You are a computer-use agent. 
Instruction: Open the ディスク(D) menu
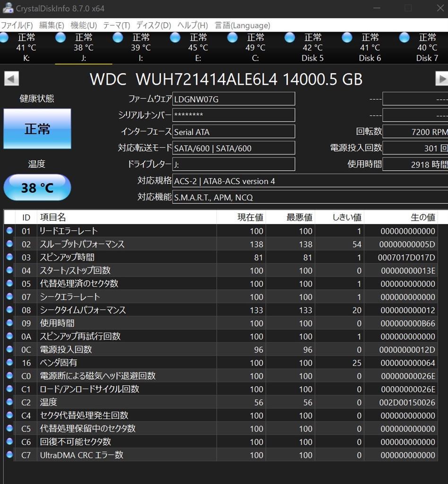tap(154, 26)
